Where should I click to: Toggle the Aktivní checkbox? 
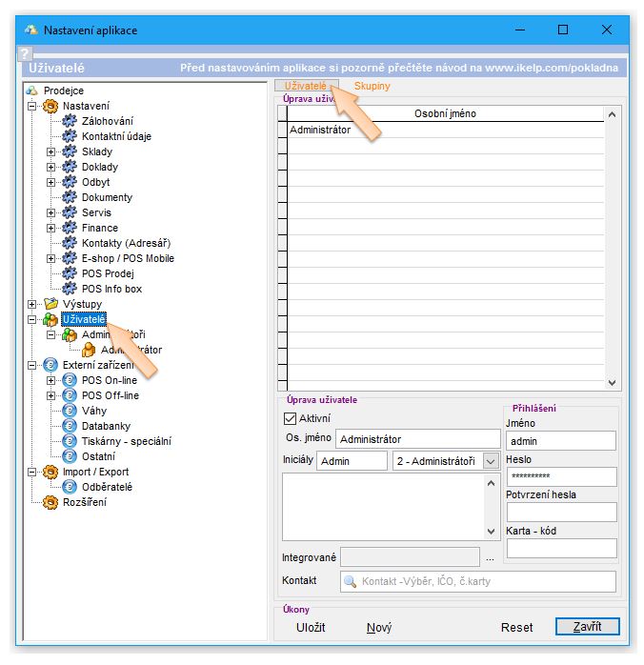(291, 418)
